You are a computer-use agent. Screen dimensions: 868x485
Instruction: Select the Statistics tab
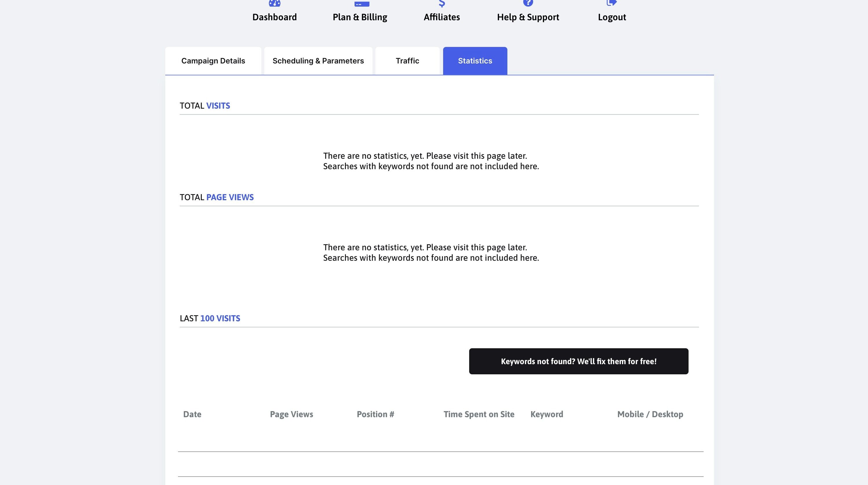pyautogui.click(x=475, y=61)
